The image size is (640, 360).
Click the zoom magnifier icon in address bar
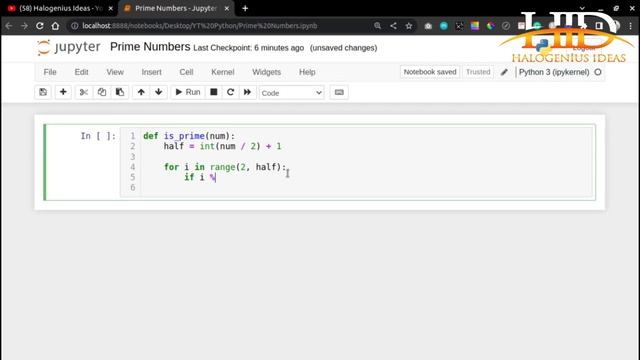[378, 26]
